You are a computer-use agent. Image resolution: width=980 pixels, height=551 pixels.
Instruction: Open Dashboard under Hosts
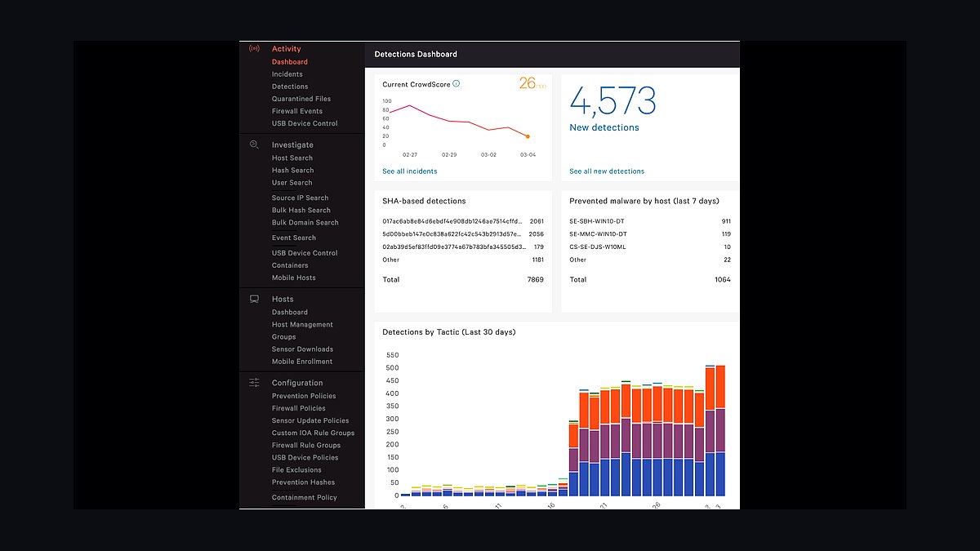(x=290, y=313)
